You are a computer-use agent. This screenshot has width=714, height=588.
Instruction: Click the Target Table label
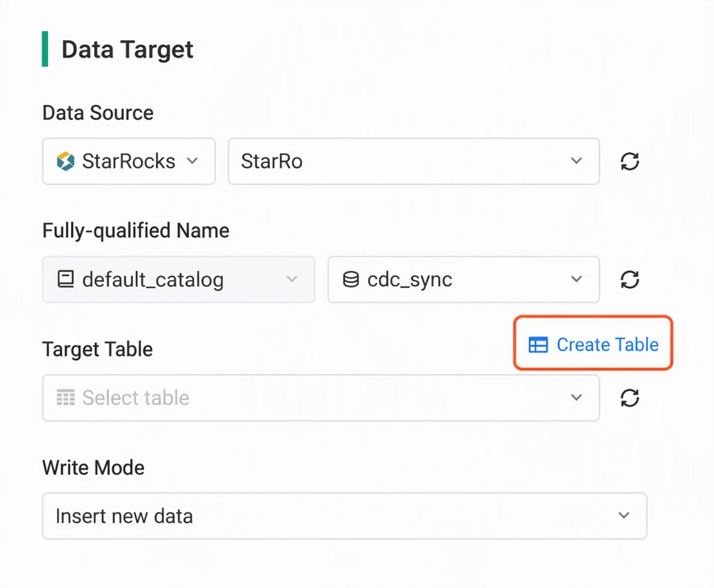click(x=98, y=349)
